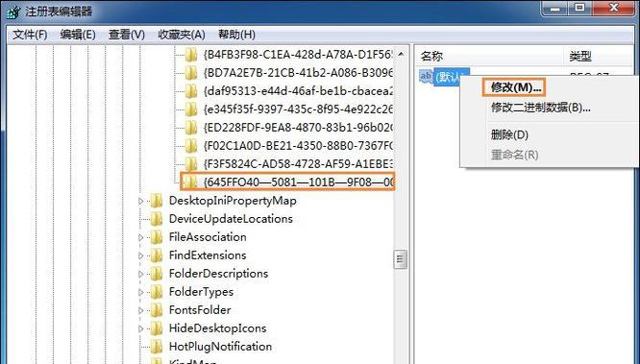The height and width of the screenshot is (364, 640).
Task: Click the folder icon of {645FFO40—5081—101B key
Action: click(x=191, y=182)
